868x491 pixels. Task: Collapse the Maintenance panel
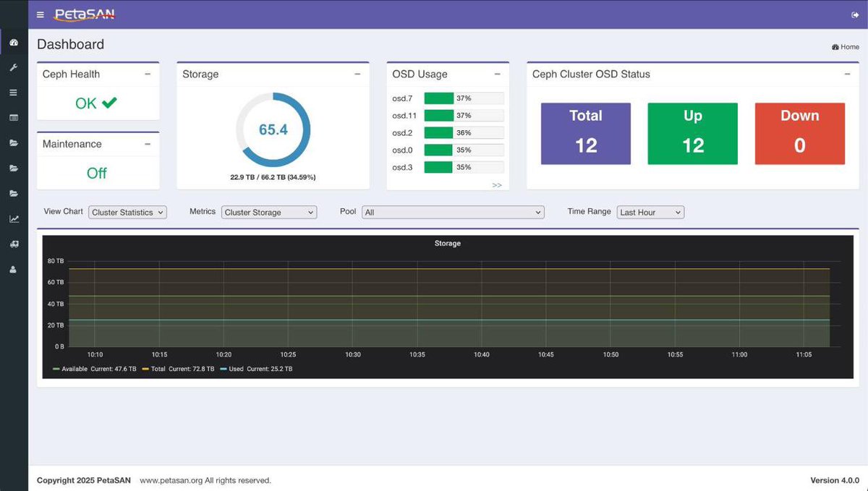coord(148,144)
